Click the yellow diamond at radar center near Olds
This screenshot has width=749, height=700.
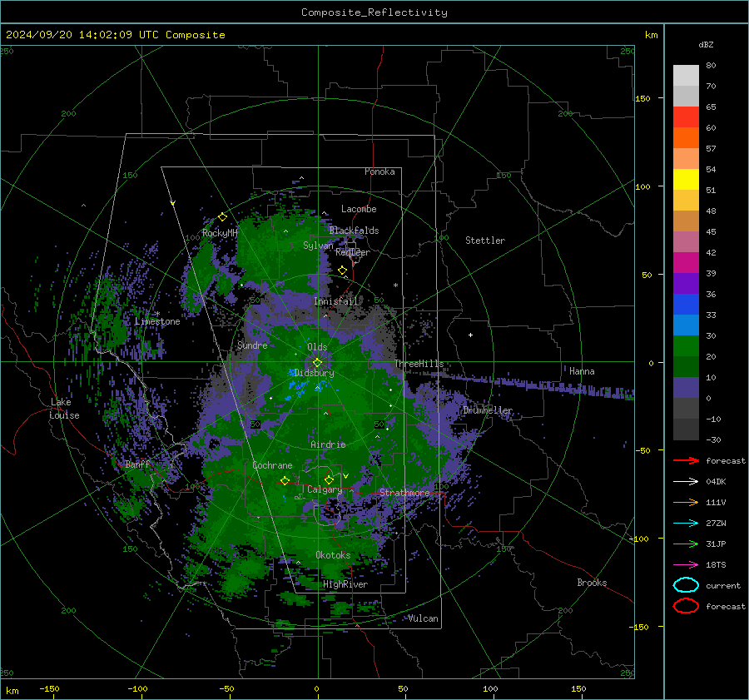click(x=318, y=363)
